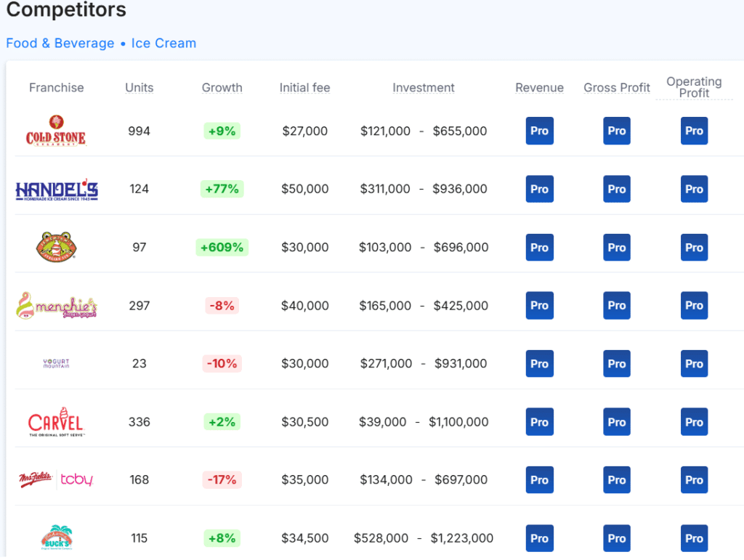The height and width of the screenshot is (560, 744).
Task: Sort by the Revenue column header
Action: click(540, 88)
